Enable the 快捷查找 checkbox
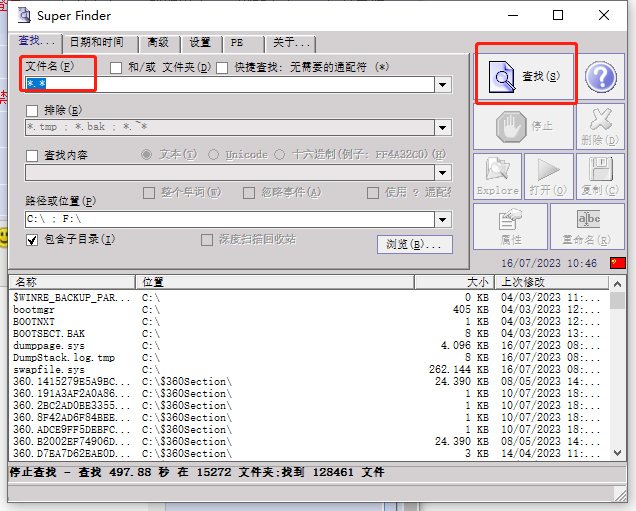 pyautogui.click(x=222, y=68)
